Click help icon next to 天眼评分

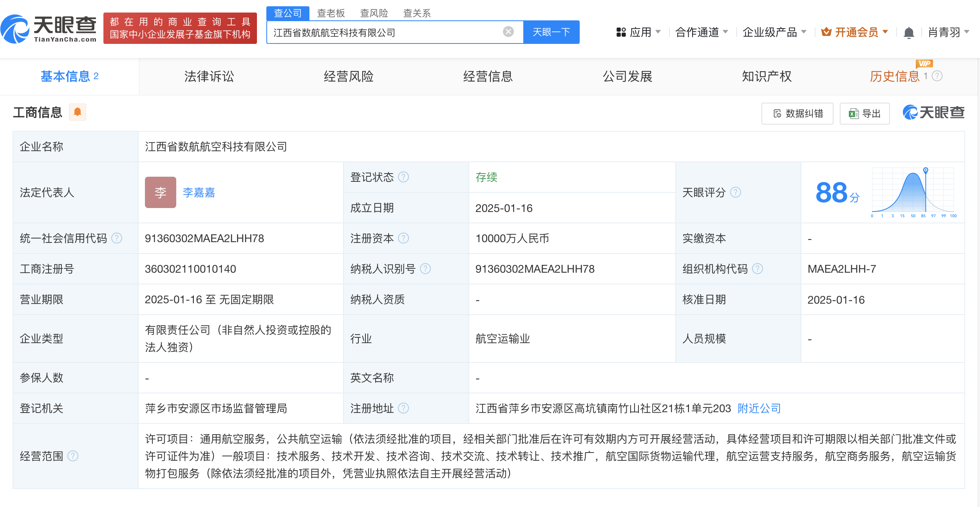point(736,192)
